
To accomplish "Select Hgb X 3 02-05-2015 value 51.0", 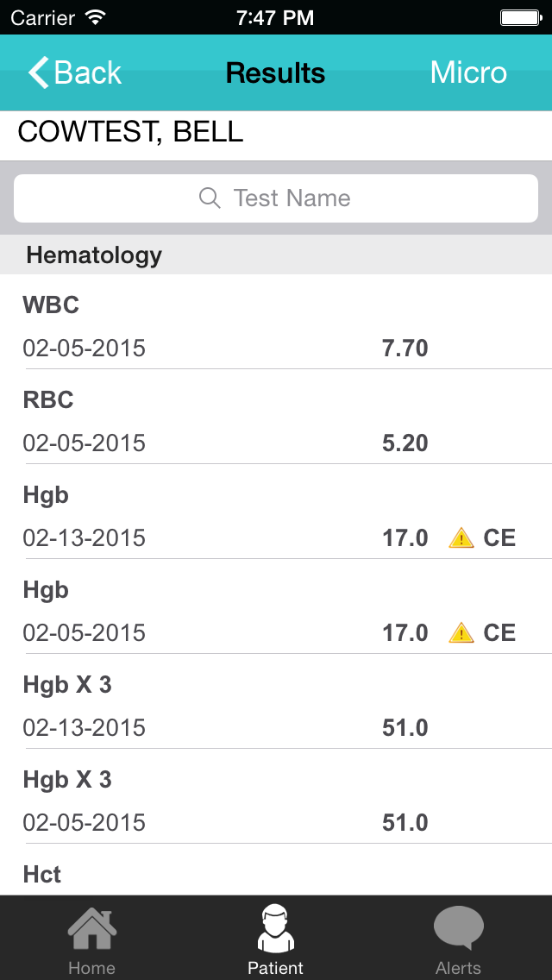I will pyautogui.click(x=405, y=822).
